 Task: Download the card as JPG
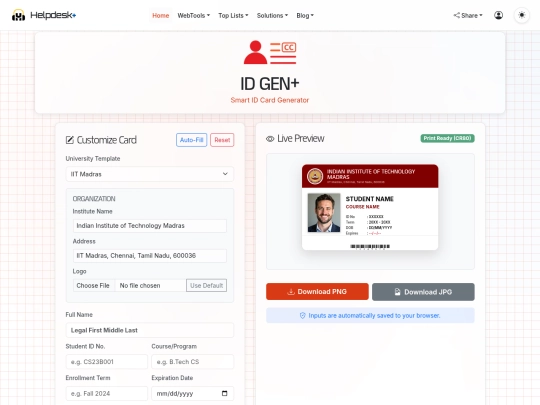423,292
